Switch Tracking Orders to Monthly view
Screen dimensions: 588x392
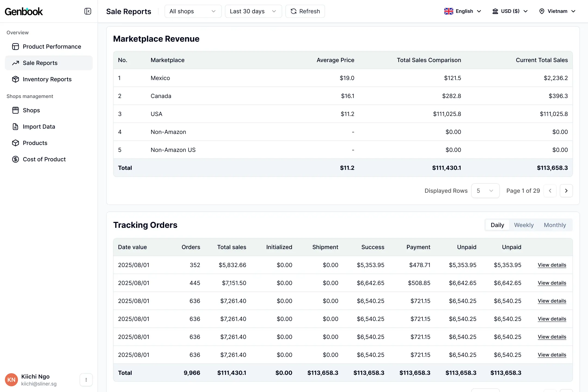click(x=555, y=225)
